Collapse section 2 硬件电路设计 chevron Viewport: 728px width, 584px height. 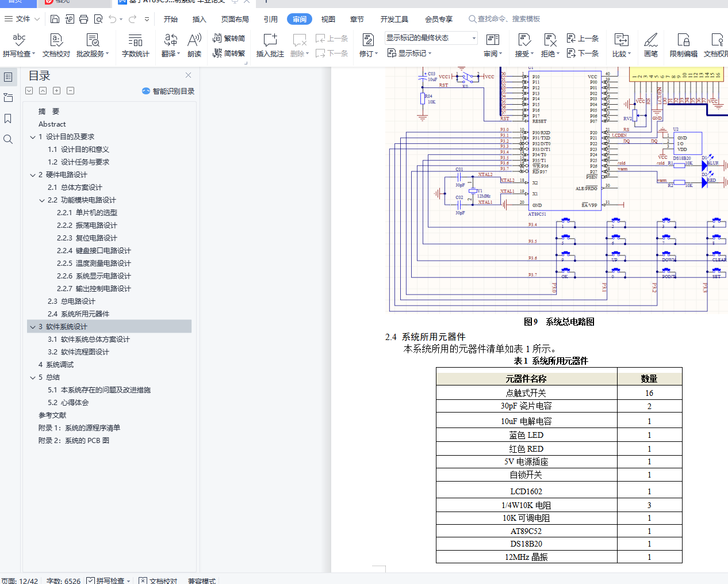[x=33, y=175]
